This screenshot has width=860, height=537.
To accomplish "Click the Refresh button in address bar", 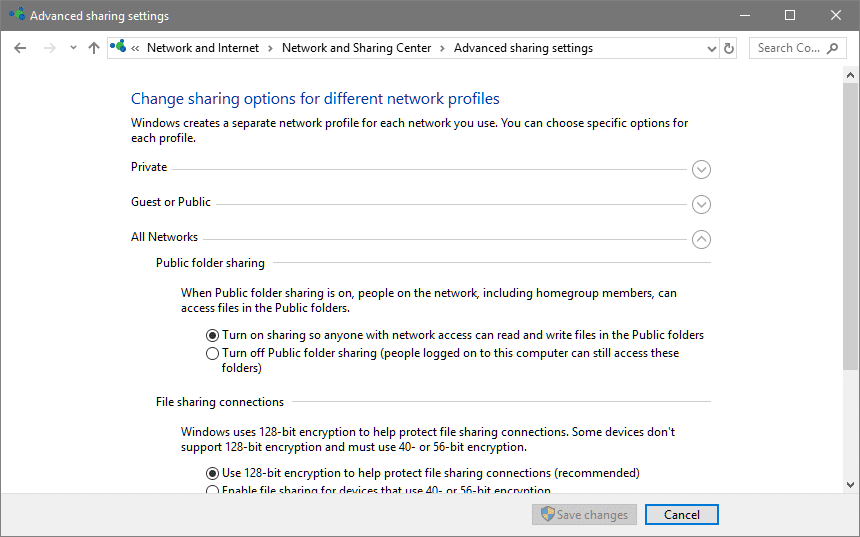I will click(729, 48).
